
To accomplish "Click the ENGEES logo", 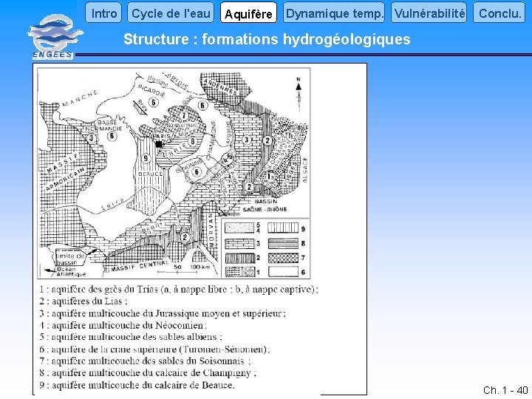I will (54, 37).
